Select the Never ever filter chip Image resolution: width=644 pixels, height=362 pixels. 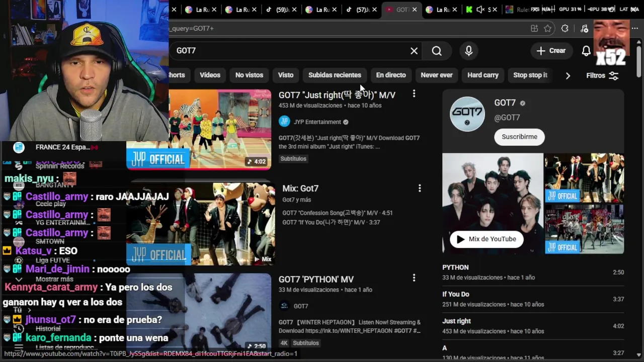click(x=437, y=75)
